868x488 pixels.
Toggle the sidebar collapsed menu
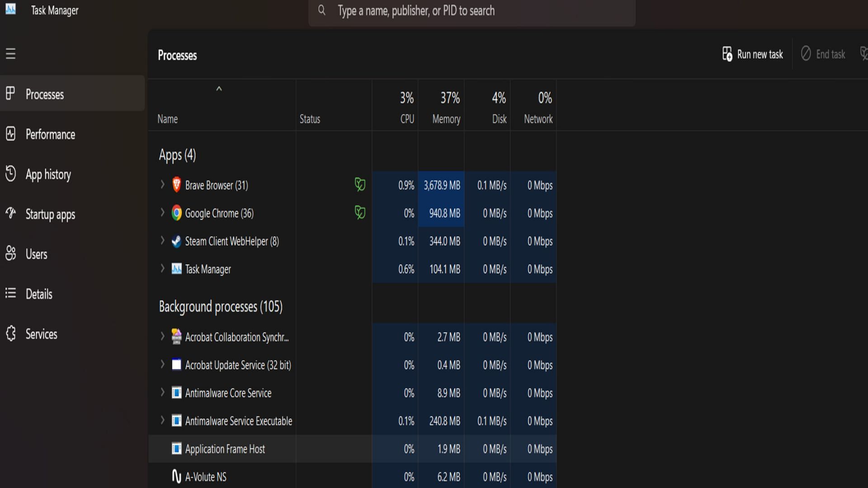10,54
